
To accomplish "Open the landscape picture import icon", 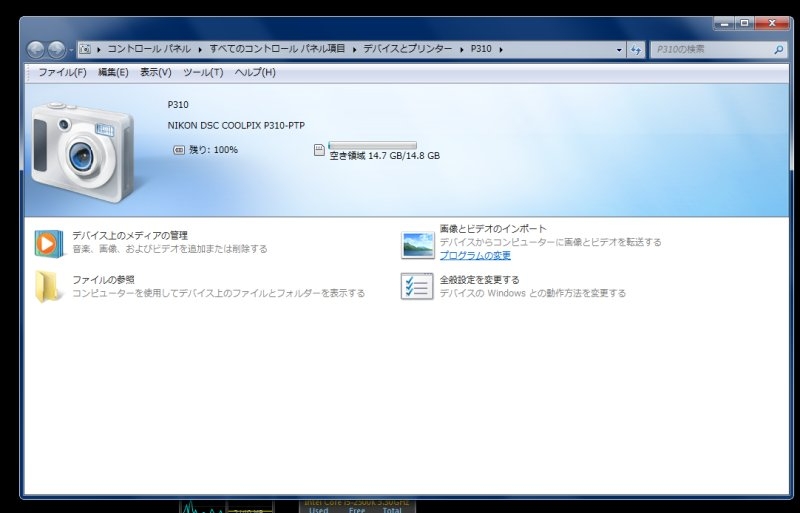I will [418, 245].
